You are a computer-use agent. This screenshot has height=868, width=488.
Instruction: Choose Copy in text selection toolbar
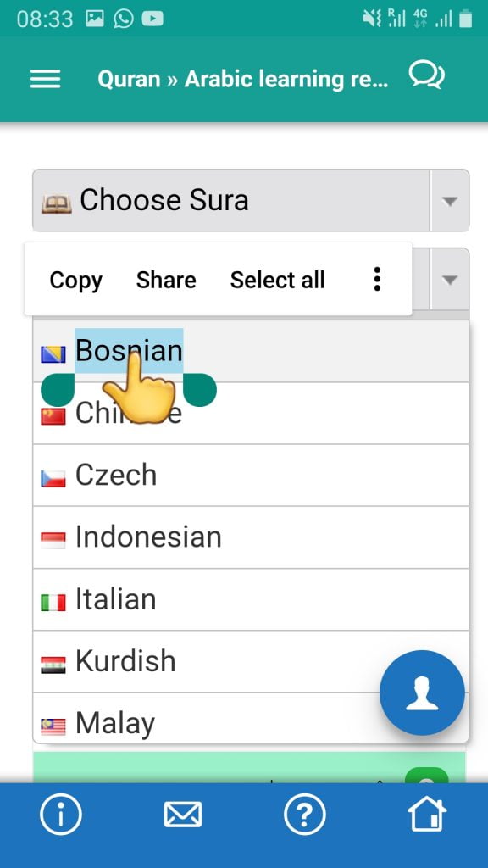click(x=75, y=280)
